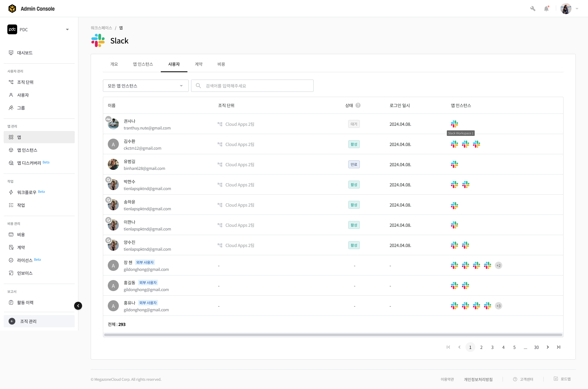588x389 pixels.
Task: Click 만료 status badge for 유범길
Action: point(354,164)
